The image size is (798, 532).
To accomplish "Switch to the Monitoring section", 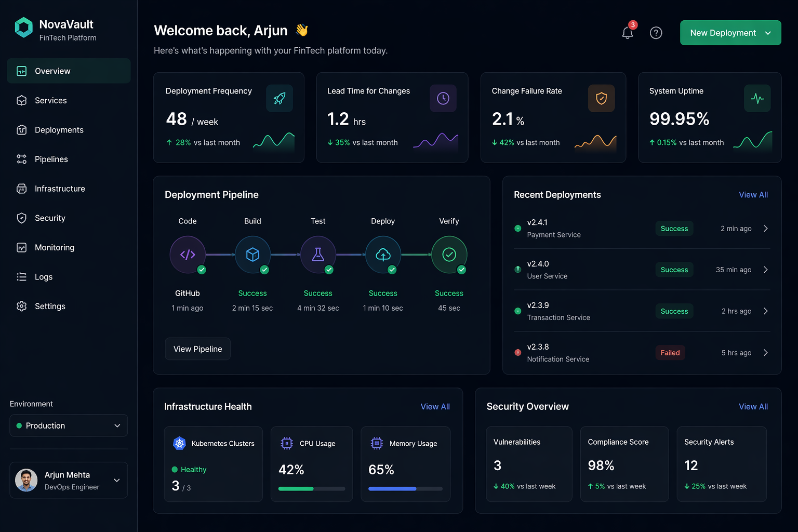I will [x=55, y=247].
